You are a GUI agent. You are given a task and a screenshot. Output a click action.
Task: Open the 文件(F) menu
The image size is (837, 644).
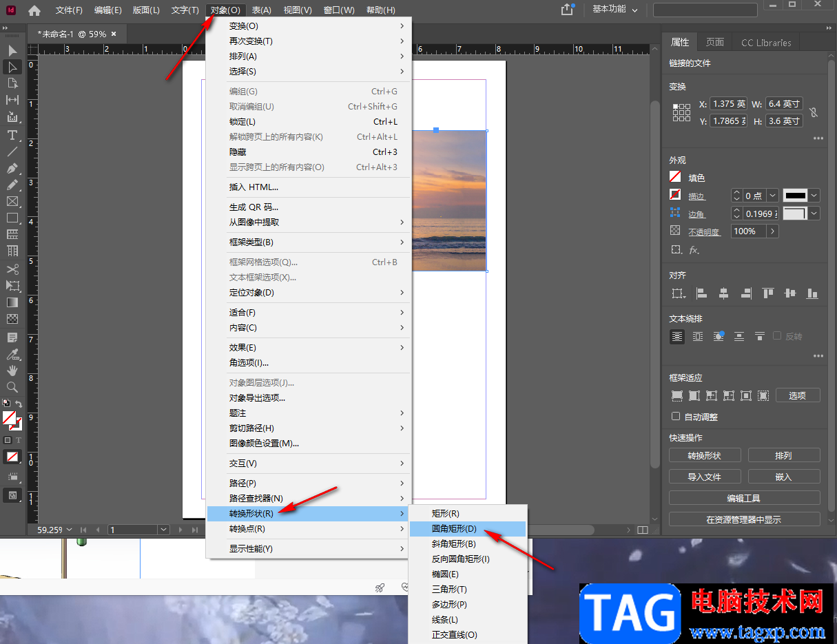pos(69,10)
